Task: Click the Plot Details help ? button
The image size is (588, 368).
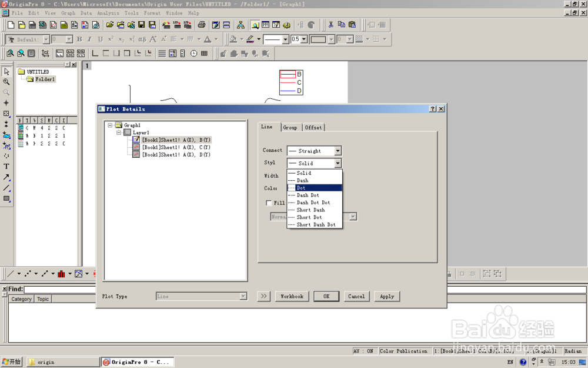Action: 433,109
